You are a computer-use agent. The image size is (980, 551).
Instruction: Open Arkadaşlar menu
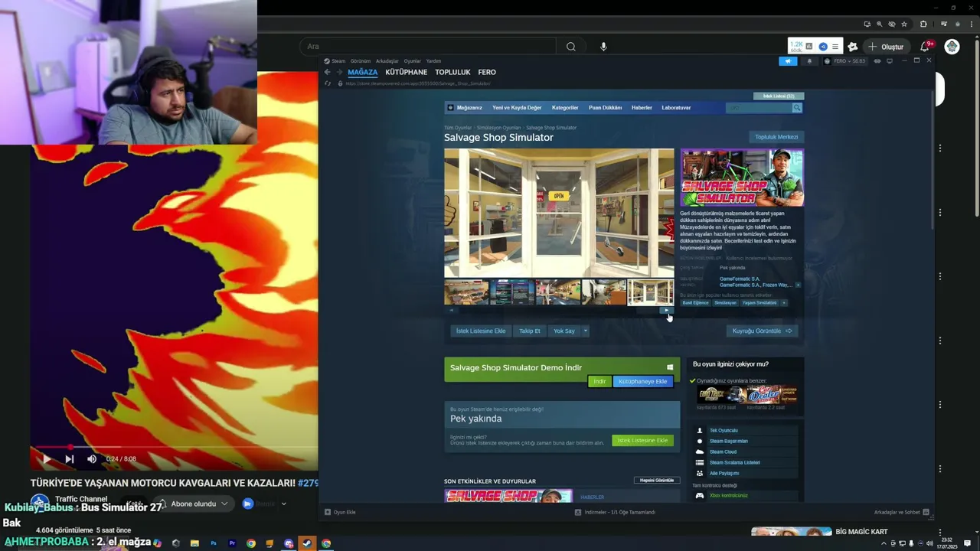coord(387,61)
